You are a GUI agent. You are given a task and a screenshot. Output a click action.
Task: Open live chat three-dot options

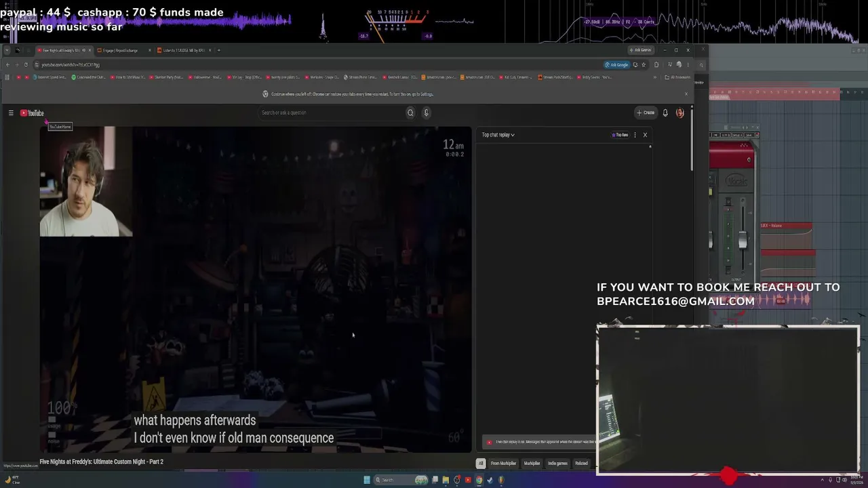point(635,135)
